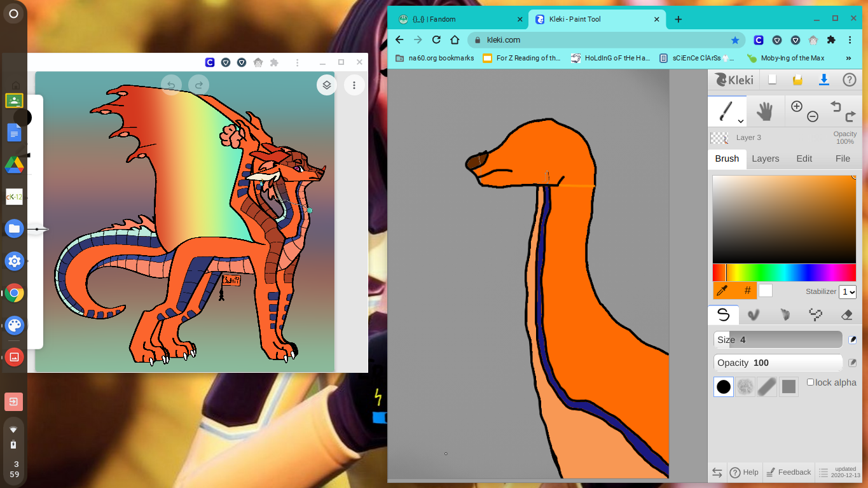The image size is (868, 488).
Task: Set the brush Size slider
Action: click(x=778, y=340)
